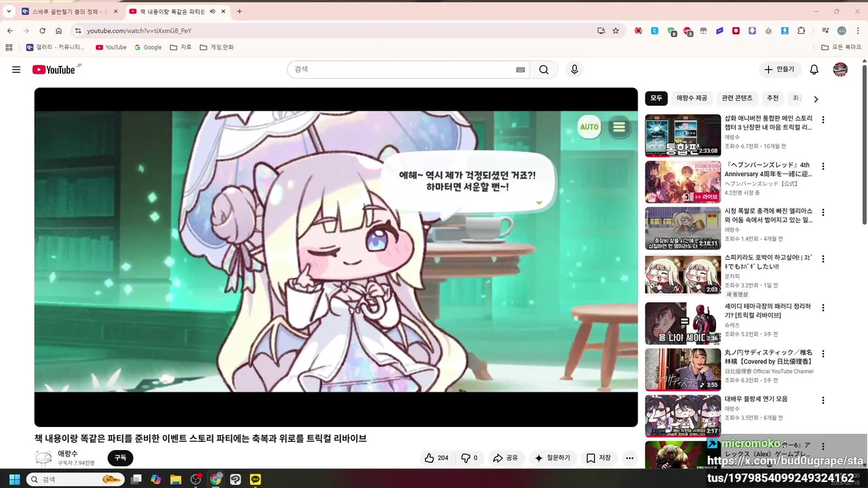Share the video with 공유 button
The width and height of the screenshot is (868, 488).
click(x=505, y=458)
